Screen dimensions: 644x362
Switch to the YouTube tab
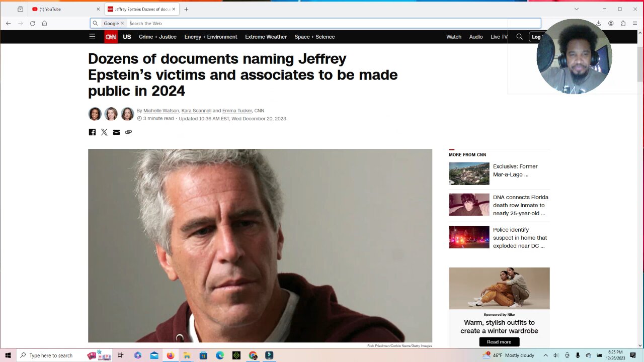click(66, 9)
